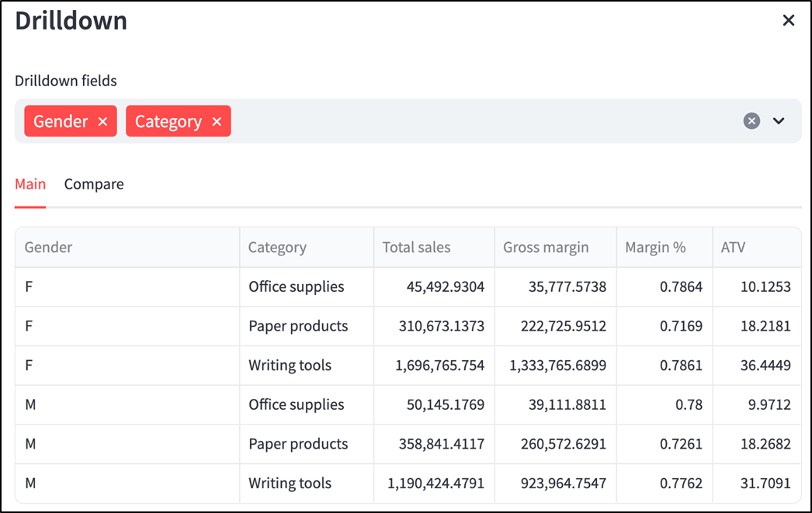The width and height of the screenshot is (812, 513).
Task: Sort by Total sales column header
Action: [434, 248]
